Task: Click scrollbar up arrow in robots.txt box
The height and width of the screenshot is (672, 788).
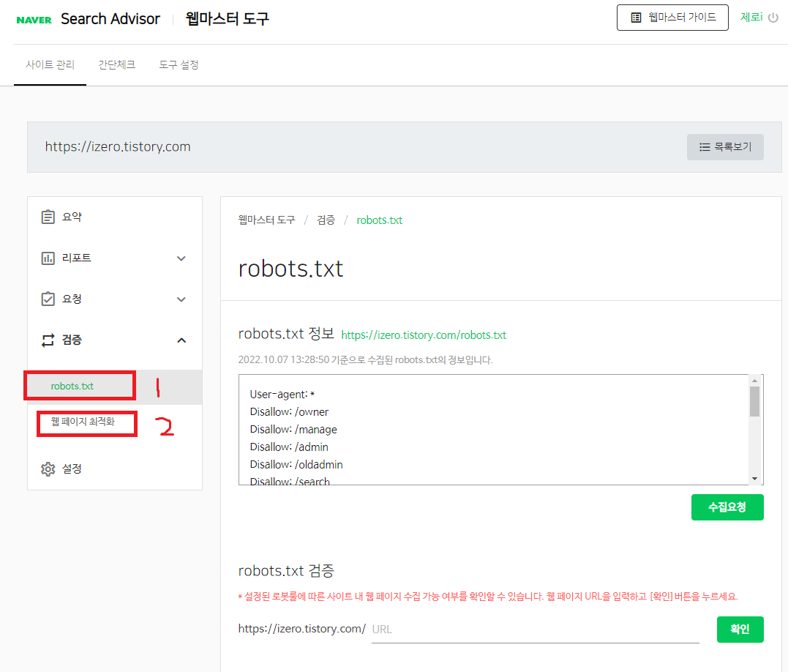Action: (754, 381)
